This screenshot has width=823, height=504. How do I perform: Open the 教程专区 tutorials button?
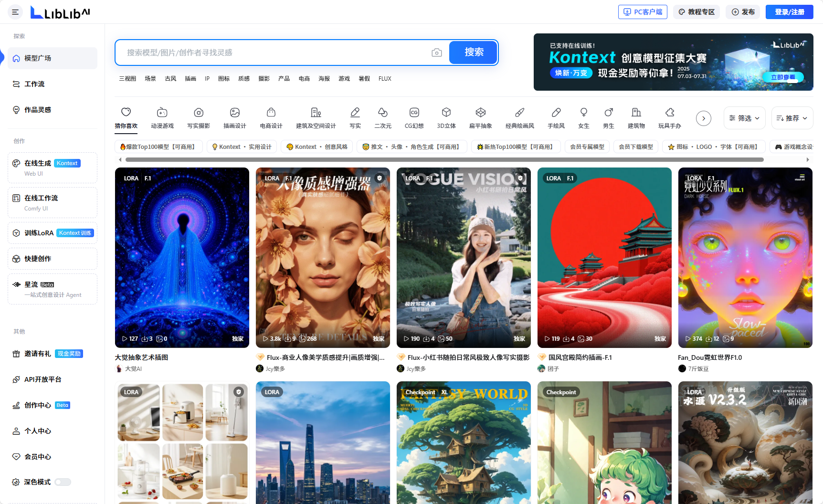coord(697,12)
